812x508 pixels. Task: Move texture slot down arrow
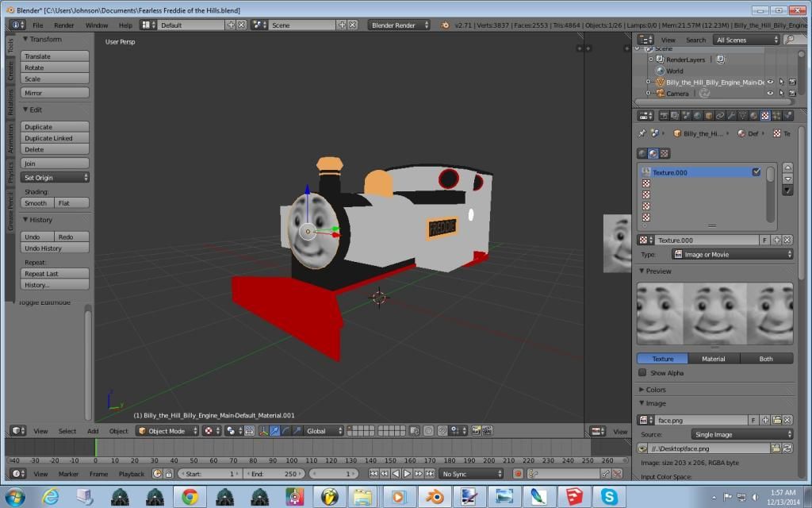(787, 179)
